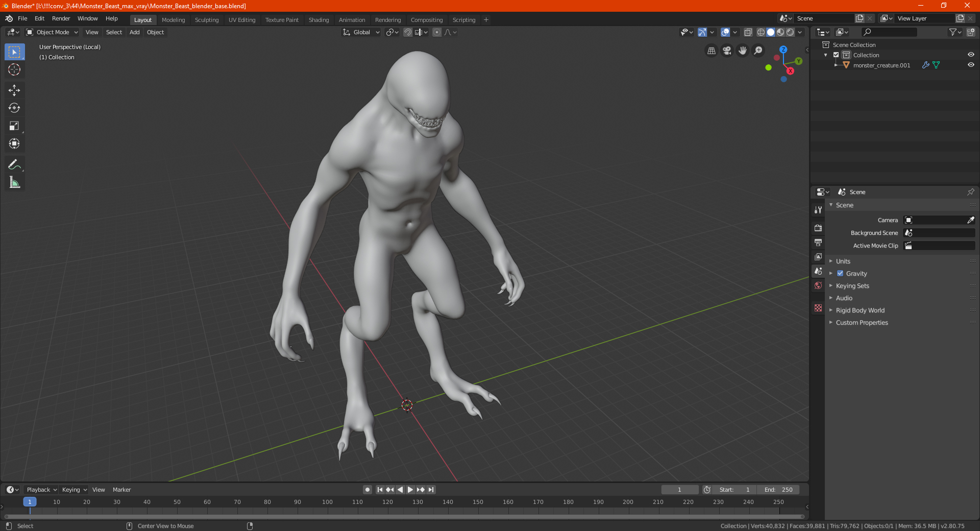
Task: Open the Object Mode dropdown
Action: (52, 32)
